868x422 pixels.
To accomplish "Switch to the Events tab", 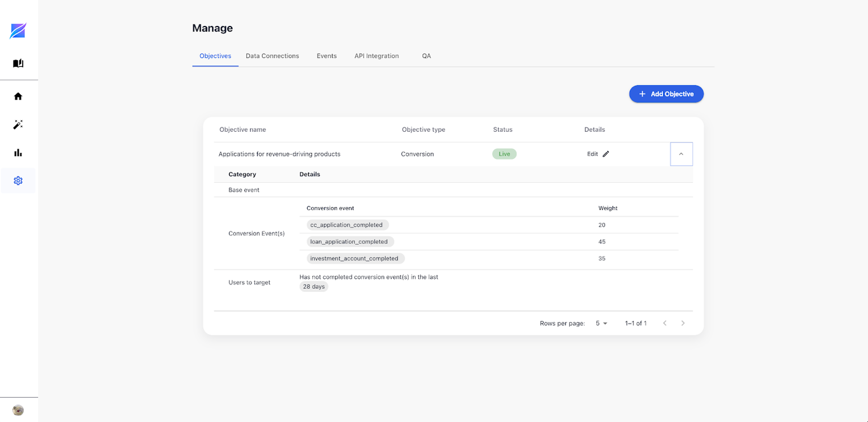I will (x=327, y=56).
